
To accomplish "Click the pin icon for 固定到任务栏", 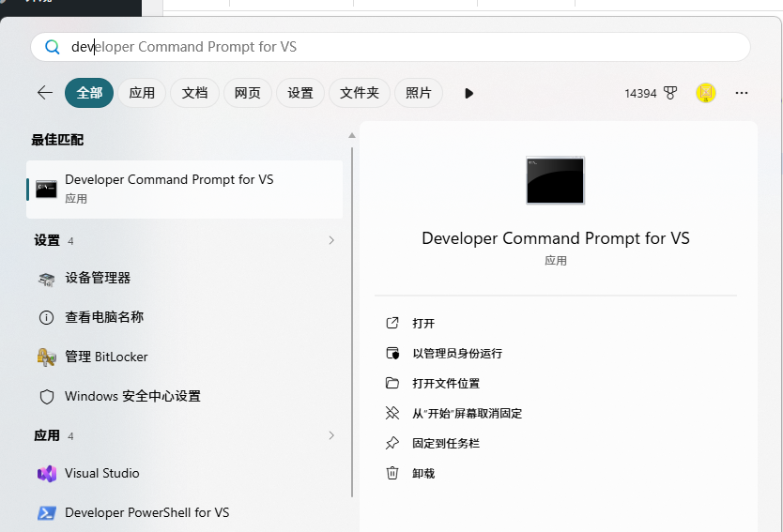I will (x=392, y=443).
